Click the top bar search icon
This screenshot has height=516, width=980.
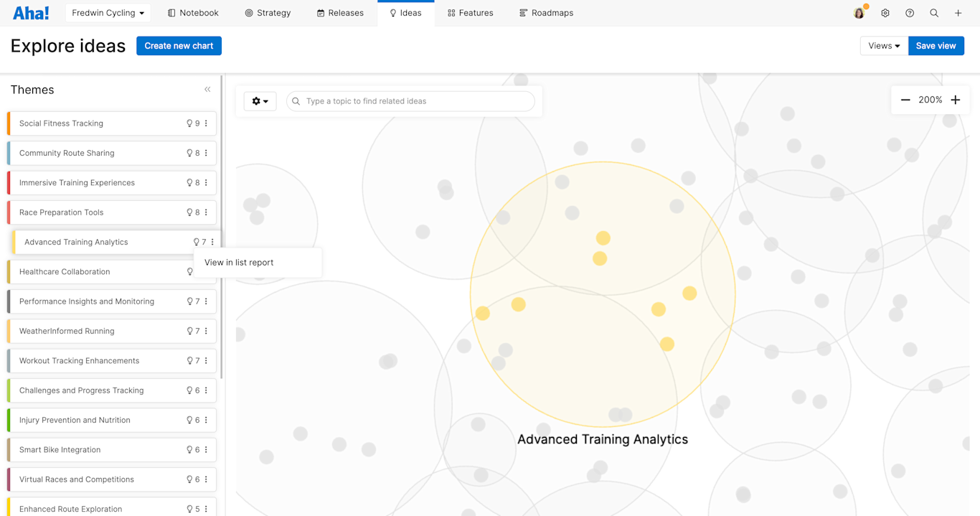click(x=934, y=13)
